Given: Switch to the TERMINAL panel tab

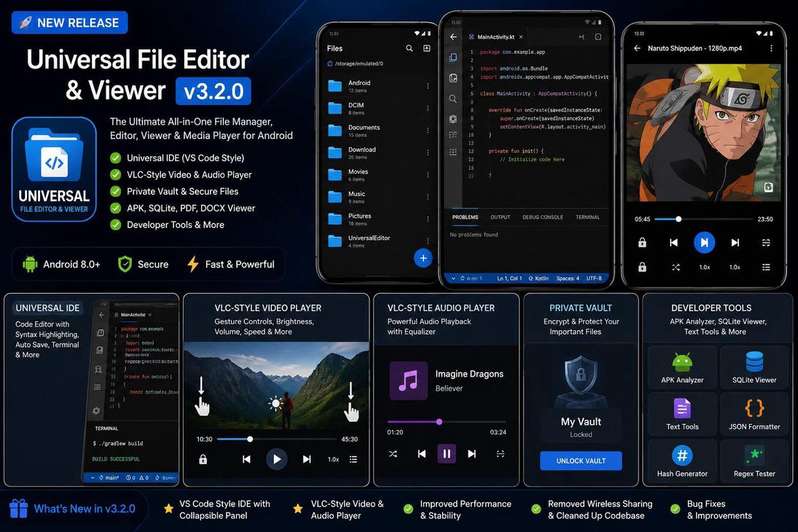Looking at the screenshot, I should 588,217.
